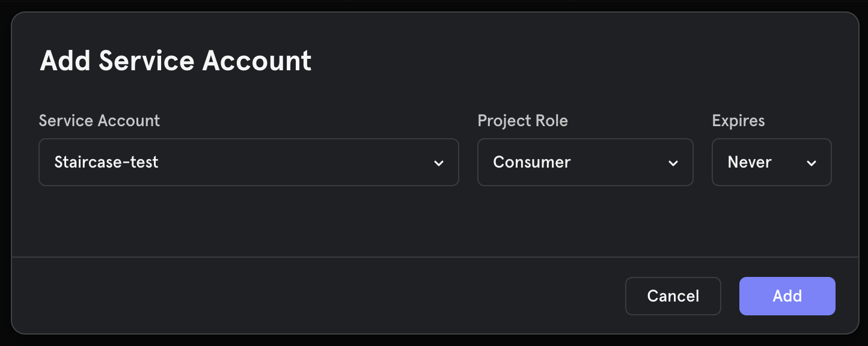Viewport: 868px width, 346px height.
Task: Open the Project Role dropdown
Action: (x=585, y=162)
